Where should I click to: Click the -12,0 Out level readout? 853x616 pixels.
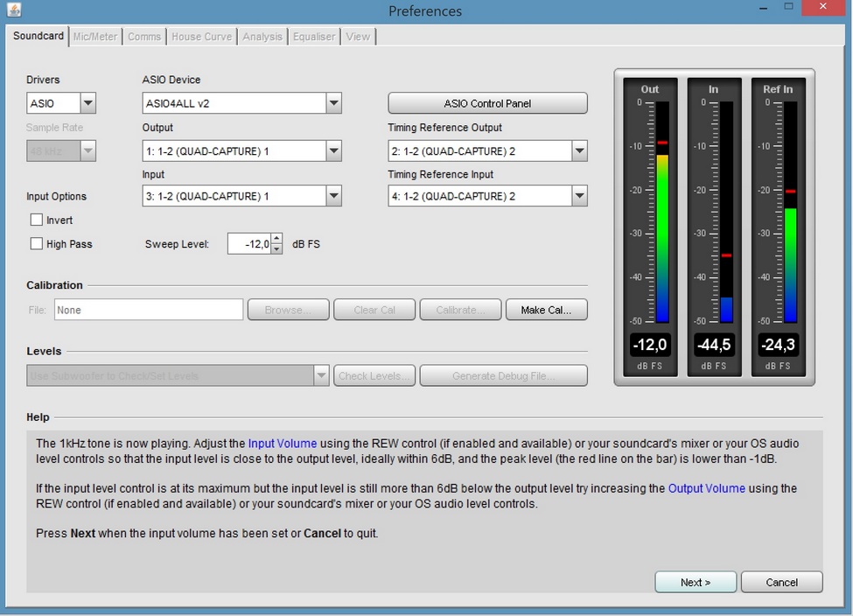coord(650,345)
